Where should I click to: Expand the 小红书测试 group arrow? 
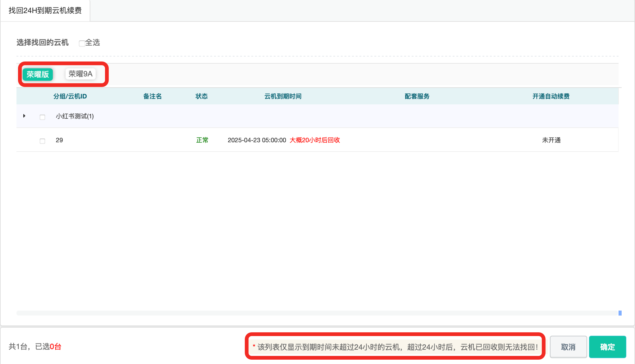coord(24,116)
